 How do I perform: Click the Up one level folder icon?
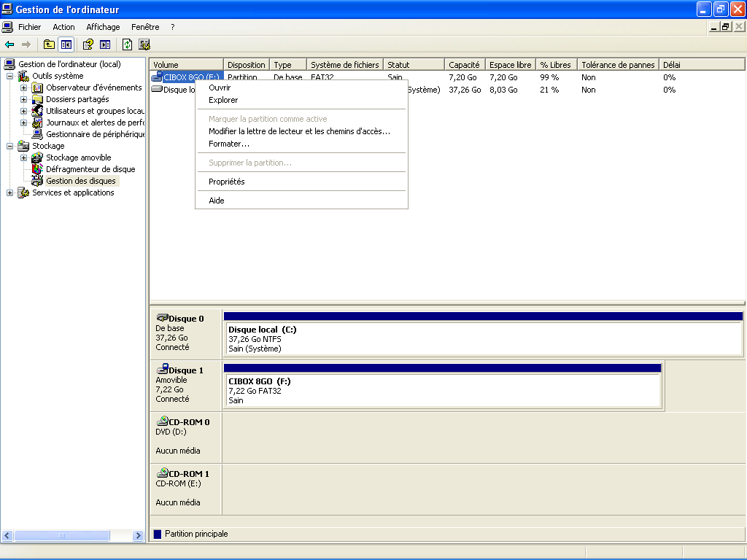[50, 44]
